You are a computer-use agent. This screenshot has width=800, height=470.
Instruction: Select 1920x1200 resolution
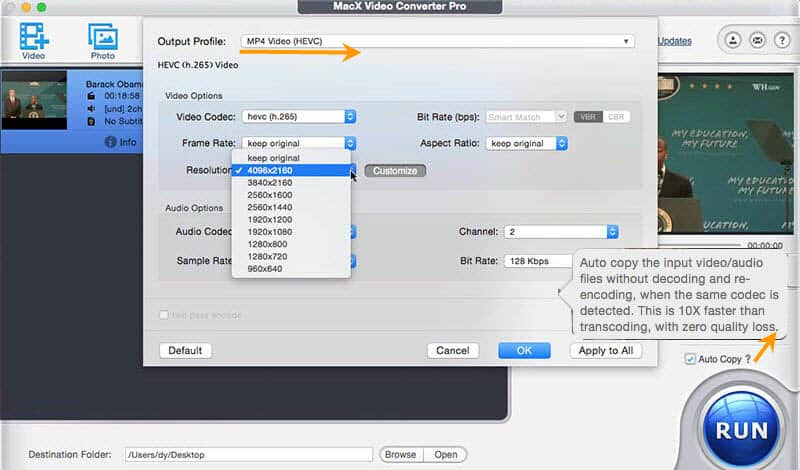click(291, 219)
